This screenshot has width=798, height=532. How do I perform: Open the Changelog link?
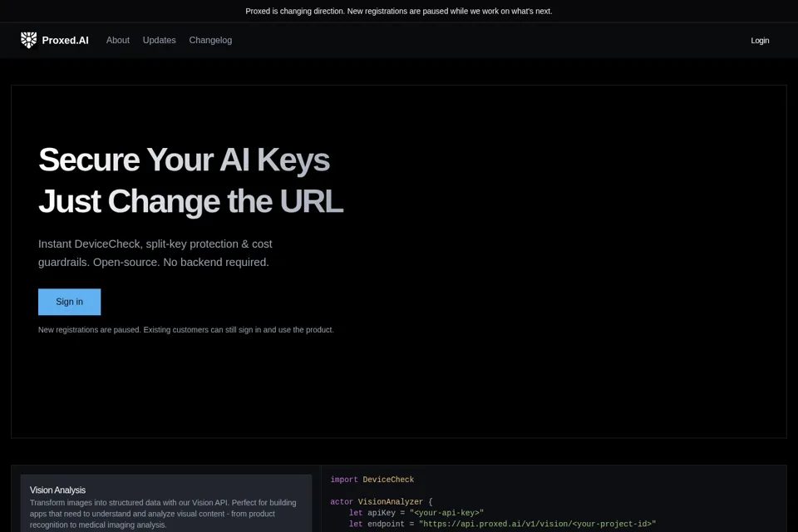point(210,40)
